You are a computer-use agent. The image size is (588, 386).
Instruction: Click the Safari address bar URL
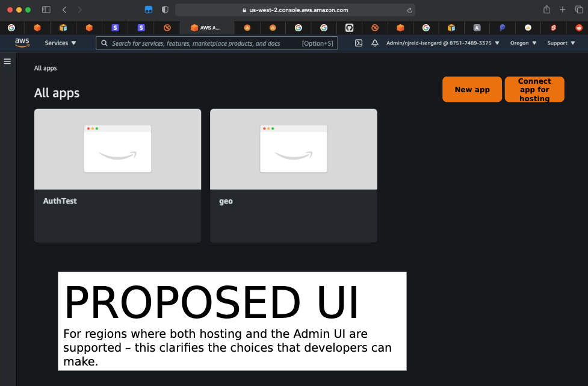point(295,10)
